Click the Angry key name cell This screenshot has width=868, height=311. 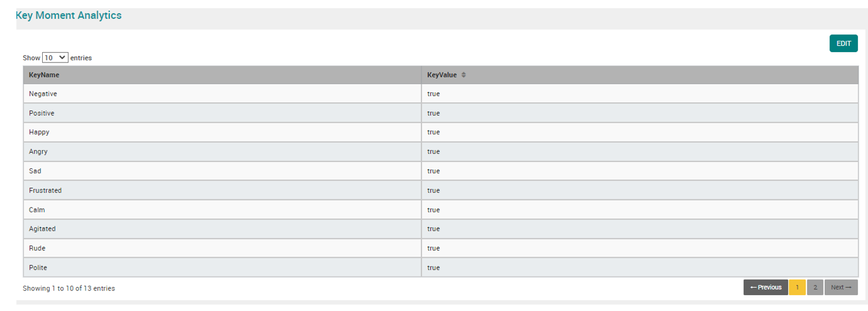point(38,151)
